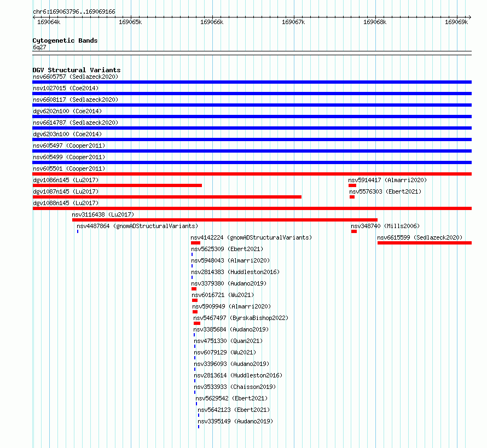Screen dimensions: 487x448
Task: Click the dgv6202n100 (Coe2014) label
Action: [x=67, y=111]
